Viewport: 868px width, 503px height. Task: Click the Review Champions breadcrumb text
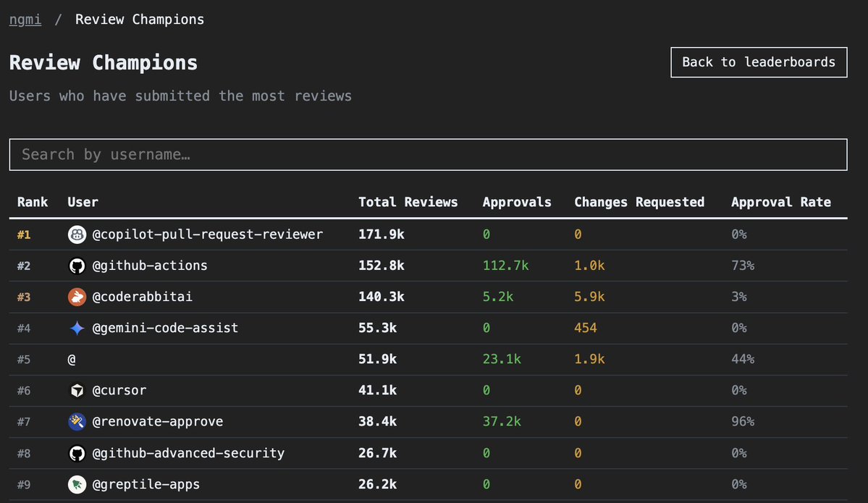pos(140,20)
